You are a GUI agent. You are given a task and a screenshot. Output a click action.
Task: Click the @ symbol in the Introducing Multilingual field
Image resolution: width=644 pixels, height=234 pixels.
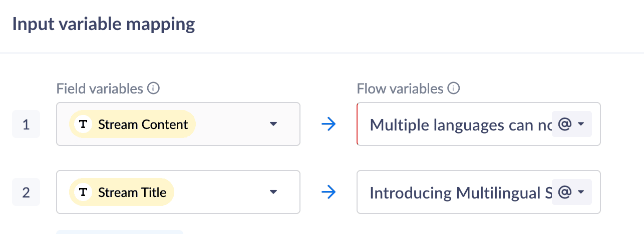coord(564,192)
